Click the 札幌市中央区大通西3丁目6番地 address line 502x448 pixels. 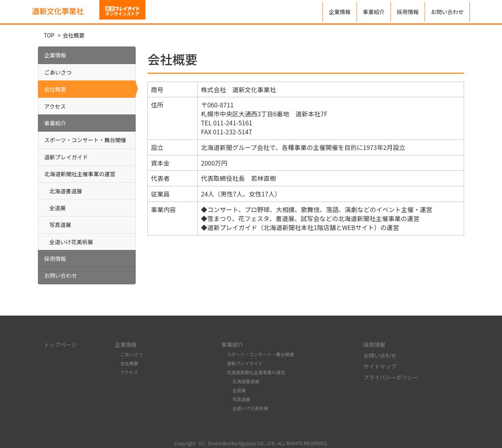tap(264, 114)
